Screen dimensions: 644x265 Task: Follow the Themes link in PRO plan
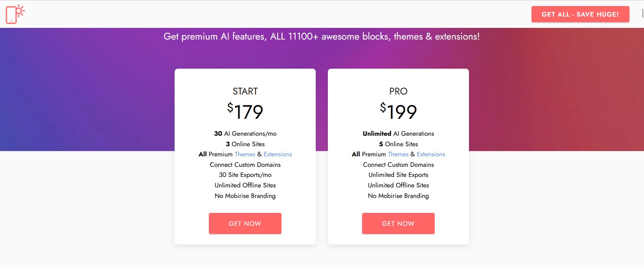coord(398,154)
